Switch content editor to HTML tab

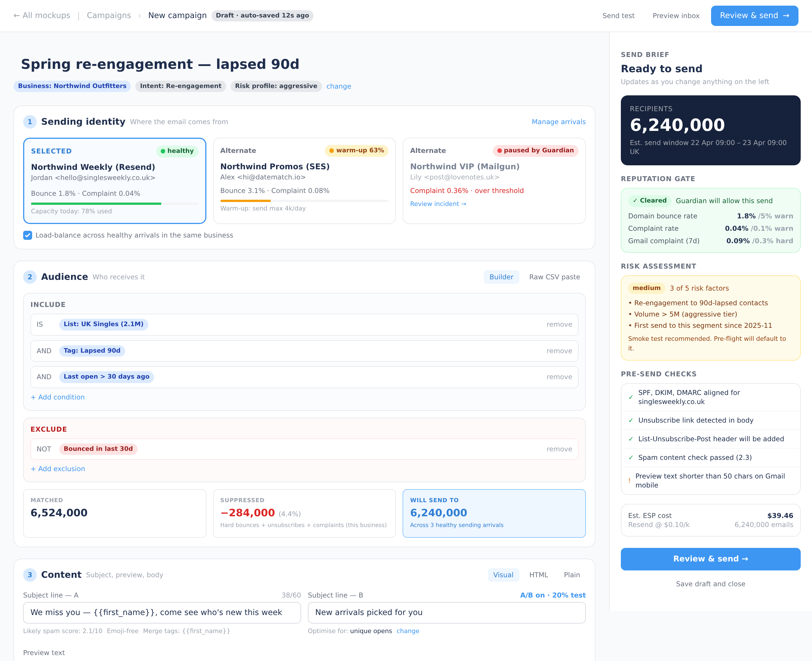tap(539, 575)
